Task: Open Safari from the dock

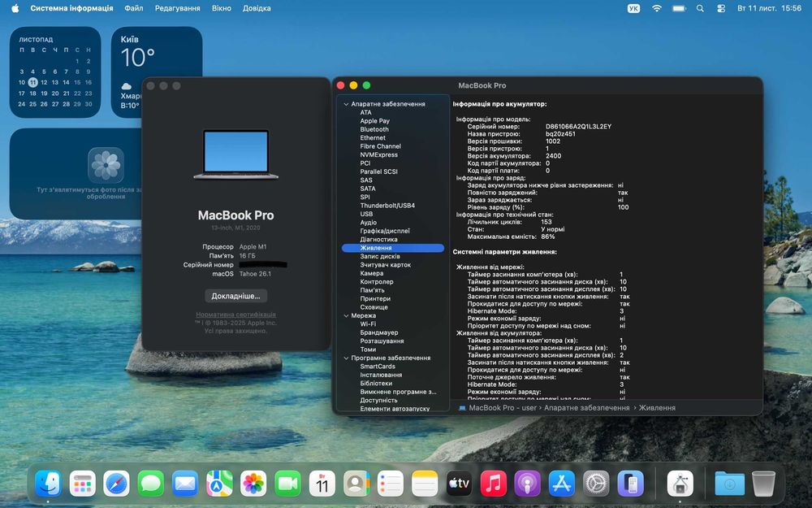Action: (116, 484)
